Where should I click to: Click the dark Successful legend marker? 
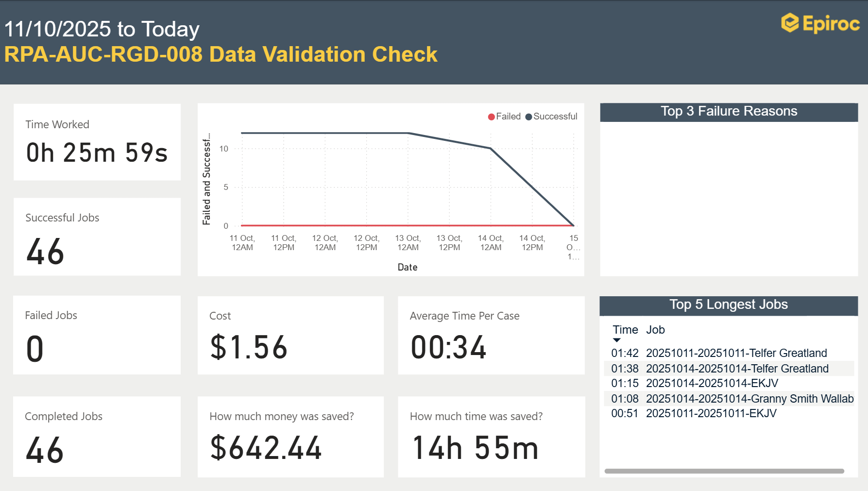pyautogui.click(x=528, y=117)
